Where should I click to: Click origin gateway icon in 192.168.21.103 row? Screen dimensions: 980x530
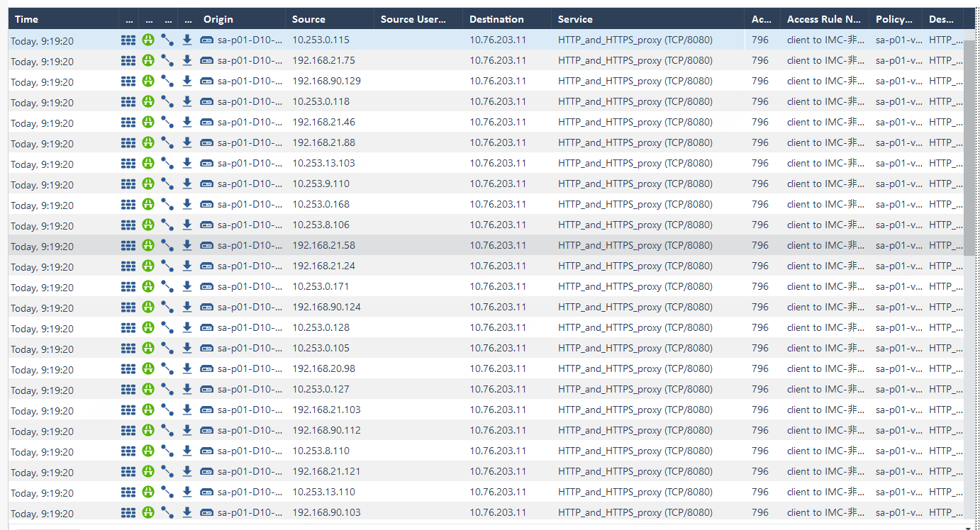(207, 410)
